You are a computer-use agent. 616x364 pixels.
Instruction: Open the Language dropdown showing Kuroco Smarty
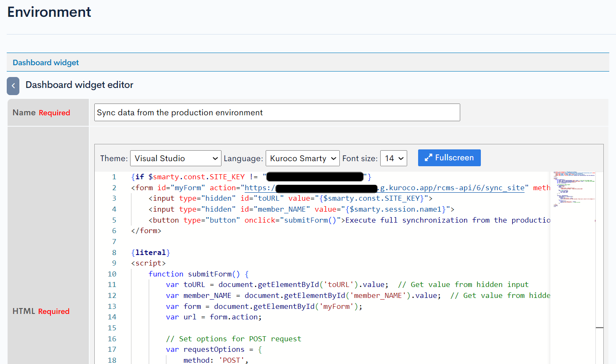click(x=302, y=158)
